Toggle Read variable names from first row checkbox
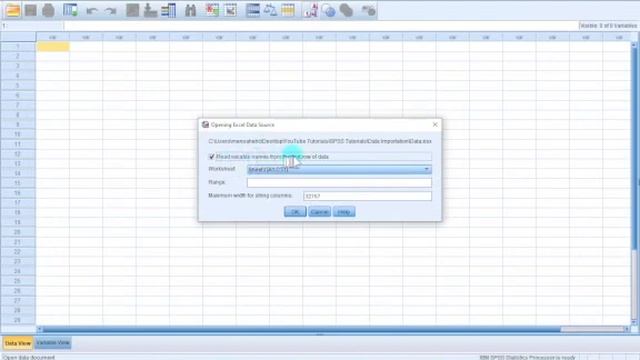 [x=211, y=156]
